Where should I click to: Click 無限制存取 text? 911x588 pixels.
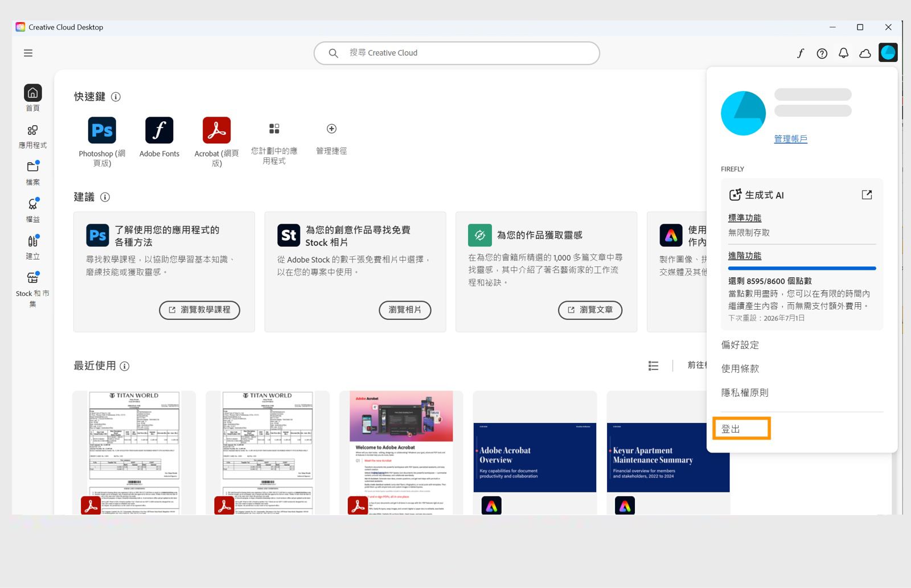tap(749, 233)
